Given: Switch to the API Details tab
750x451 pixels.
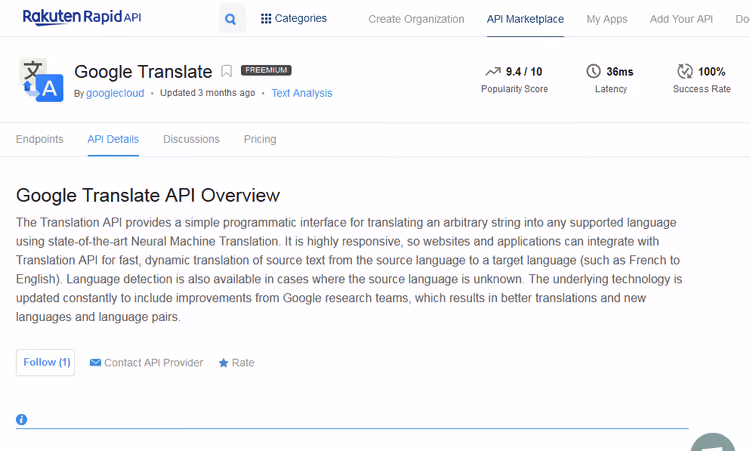Looking at the screenshot, I should pyautogui.click(x=113, y=139).
